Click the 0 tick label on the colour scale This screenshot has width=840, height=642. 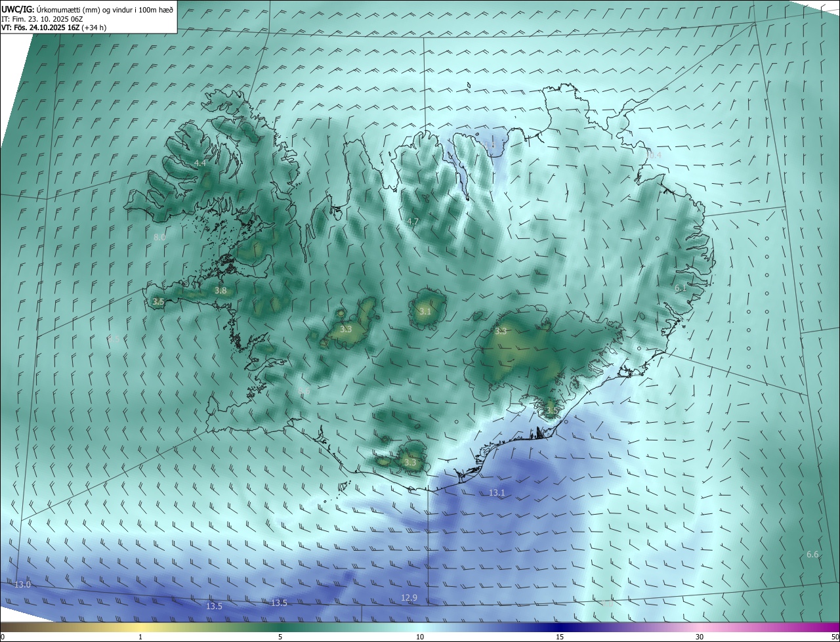[3, 637]
